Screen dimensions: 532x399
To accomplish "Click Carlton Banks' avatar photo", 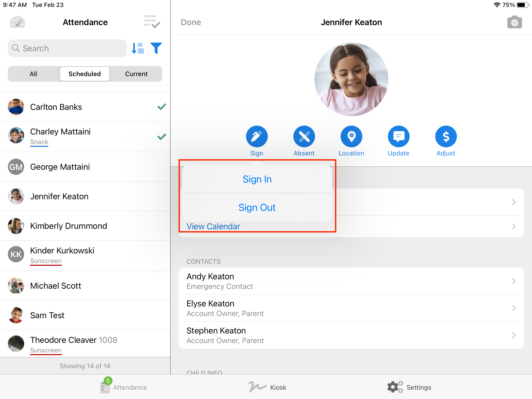I will [x=16, y=107].
